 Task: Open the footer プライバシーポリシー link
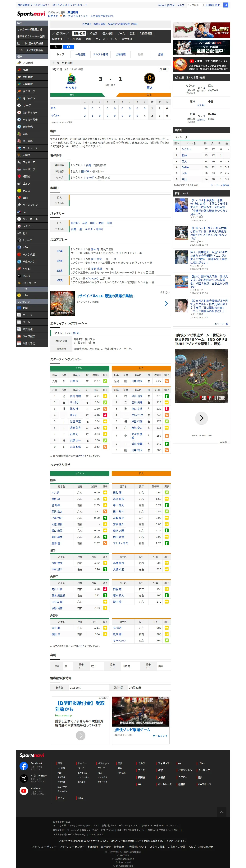coord(44,847)
